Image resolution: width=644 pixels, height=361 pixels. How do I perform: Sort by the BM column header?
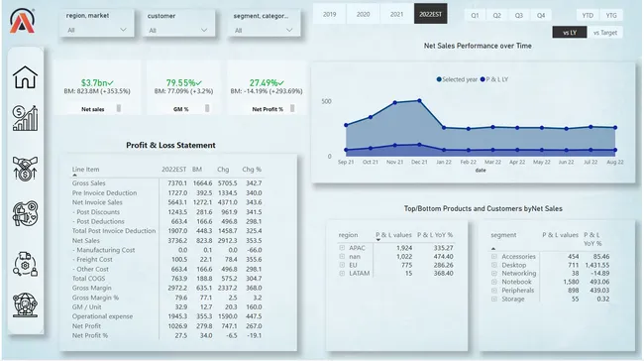point(197,170)
